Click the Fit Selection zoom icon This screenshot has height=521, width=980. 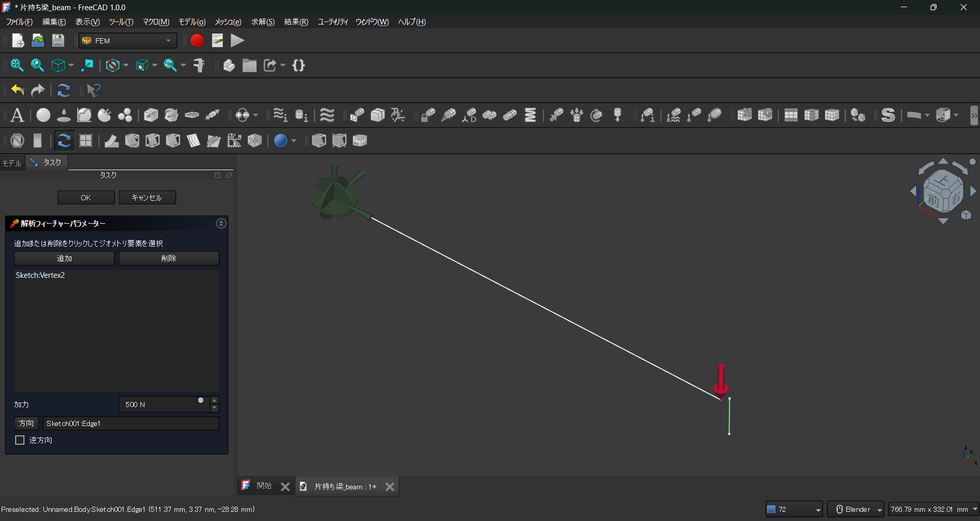point(37,65)
